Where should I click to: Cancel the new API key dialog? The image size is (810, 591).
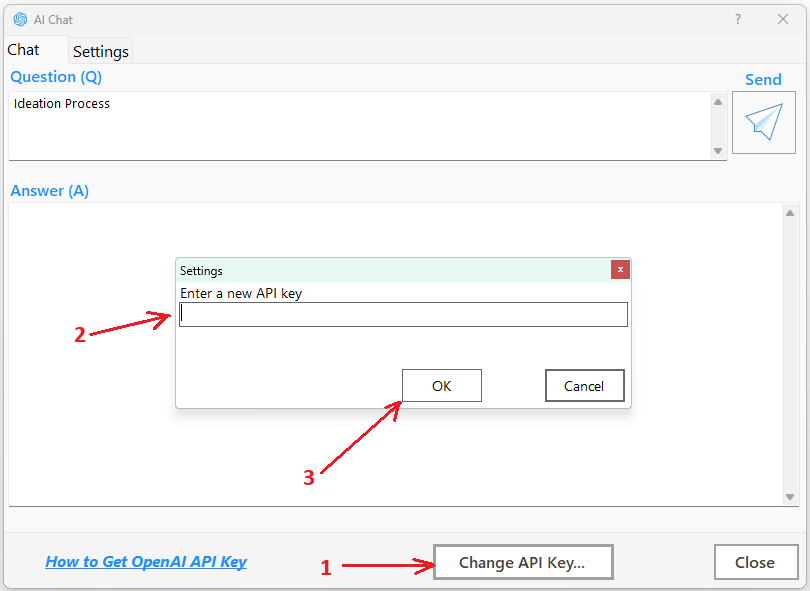pyautogui.click(x=584, y=386)
